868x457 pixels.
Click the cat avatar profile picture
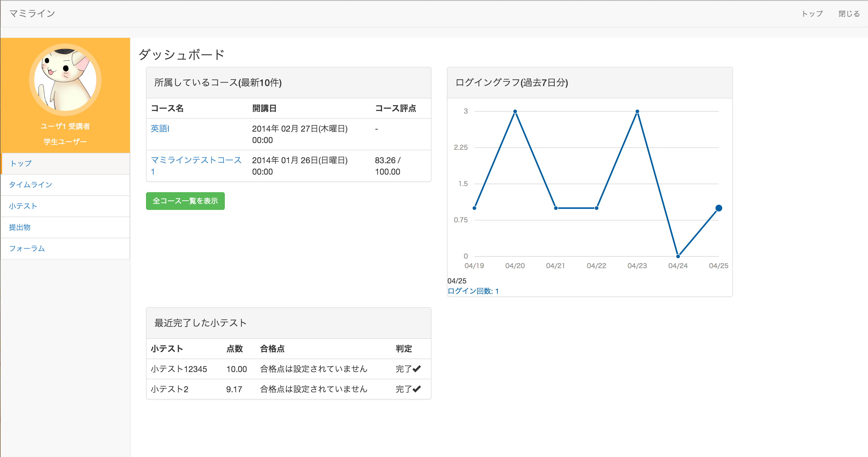tap(65, 80)
